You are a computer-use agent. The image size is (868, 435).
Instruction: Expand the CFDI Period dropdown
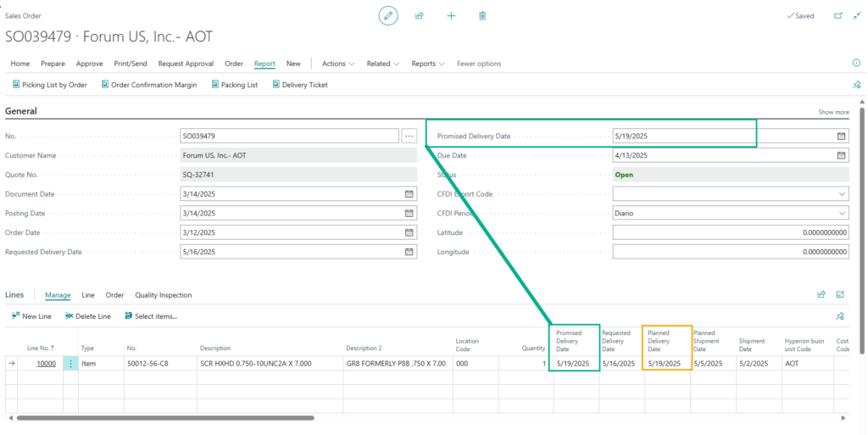coord(842,213)
